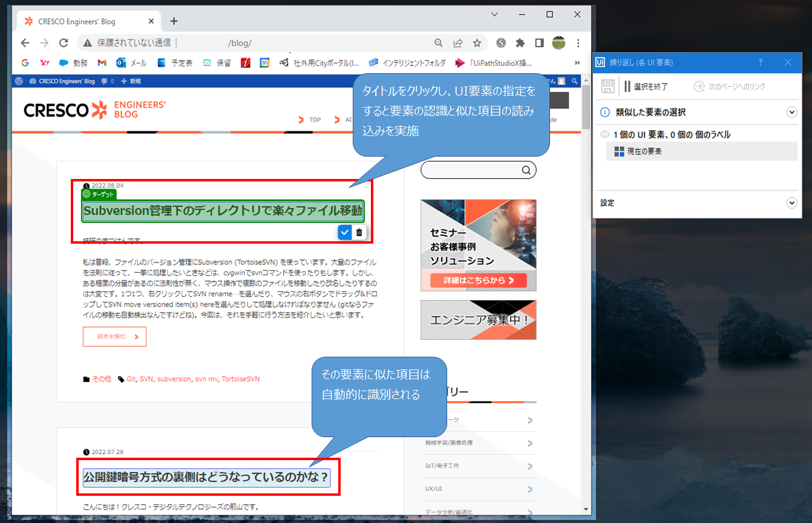Select the CRESCO Engineers' Blog browser tab
Image resolution: width=812 pixels, height=523 pixels.
90,21
